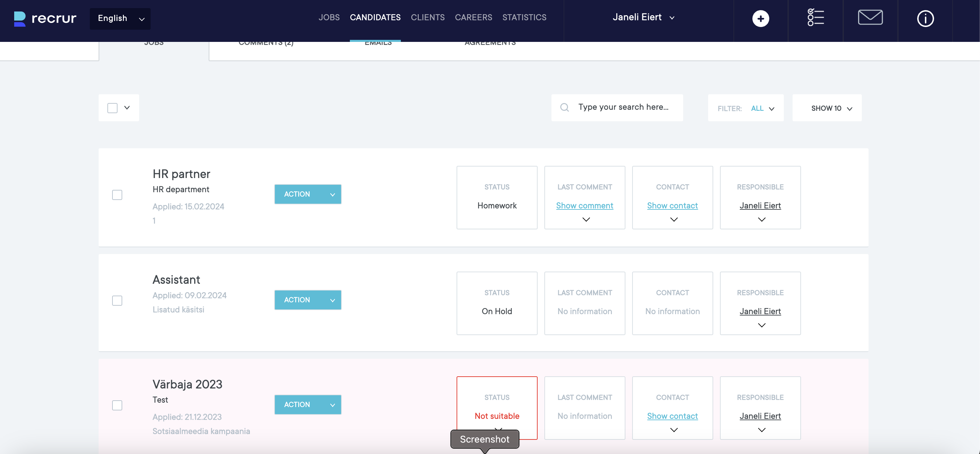The image size is (980, 454).
Task: Click the info circle icon
Action: click(925, 18)
